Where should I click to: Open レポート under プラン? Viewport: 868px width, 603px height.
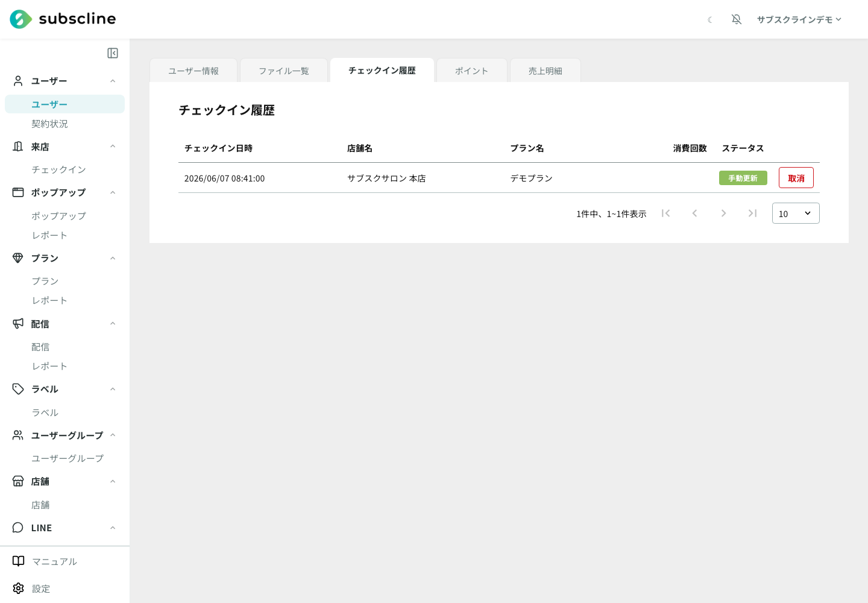49,300
